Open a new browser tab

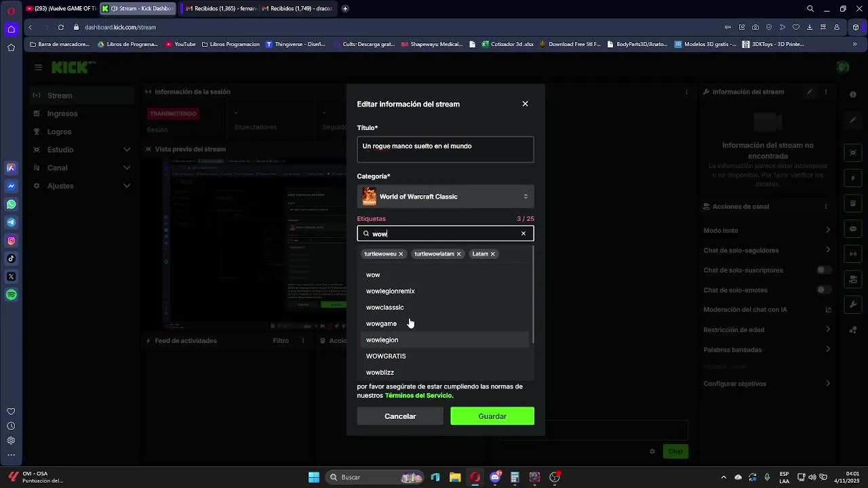345,9
